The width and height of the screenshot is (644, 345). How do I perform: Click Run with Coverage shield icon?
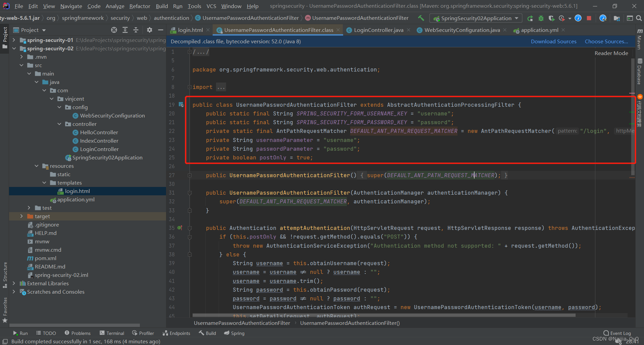551,18
